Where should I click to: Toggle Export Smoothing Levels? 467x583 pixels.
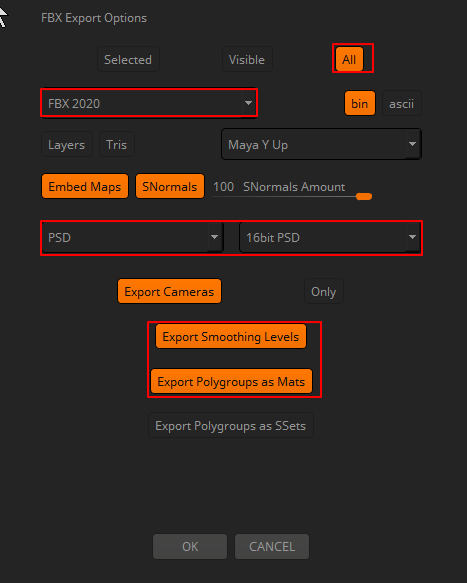tap(231, 336)
